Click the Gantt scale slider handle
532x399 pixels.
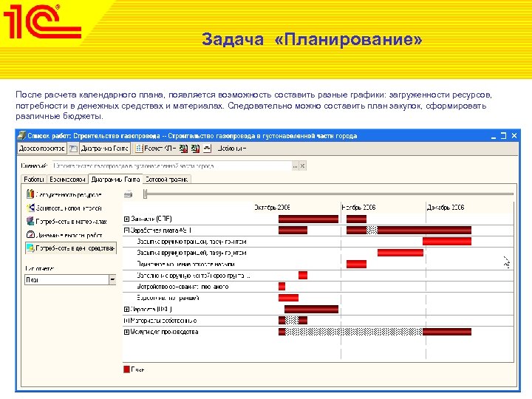pos(146,194)
